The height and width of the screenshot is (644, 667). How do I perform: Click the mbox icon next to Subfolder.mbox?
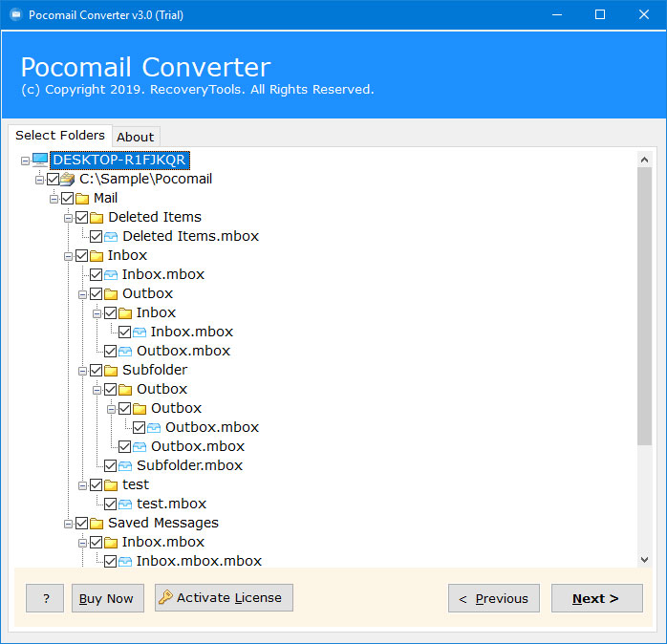(x=125, y=465)
